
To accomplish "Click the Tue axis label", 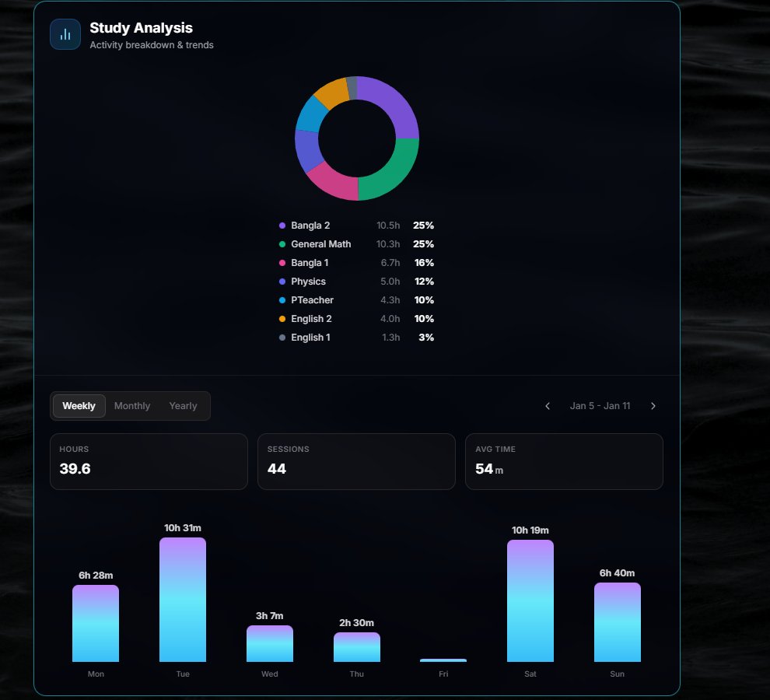I will click(x=183, y=674).
